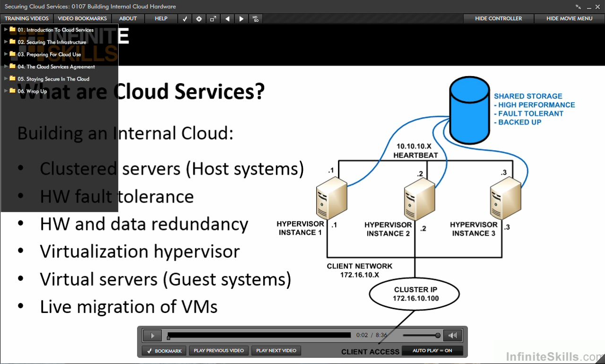Click the Hypervisor Instance 1 server image
Viewport: 605px width, 364px height.
tap(332, 197)
